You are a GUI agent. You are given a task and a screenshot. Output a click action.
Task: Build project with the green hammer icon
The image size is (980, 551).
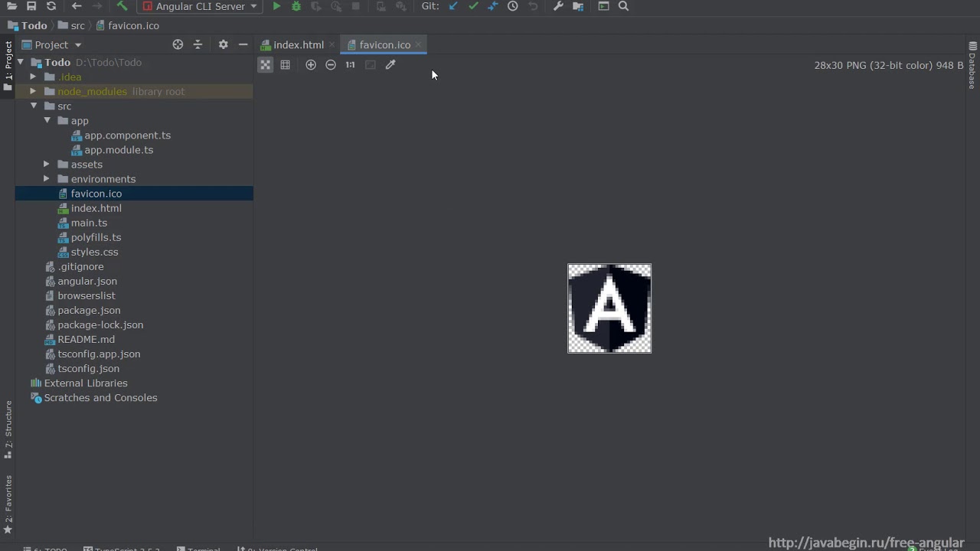pyautogui.click(x=122, y=6)
